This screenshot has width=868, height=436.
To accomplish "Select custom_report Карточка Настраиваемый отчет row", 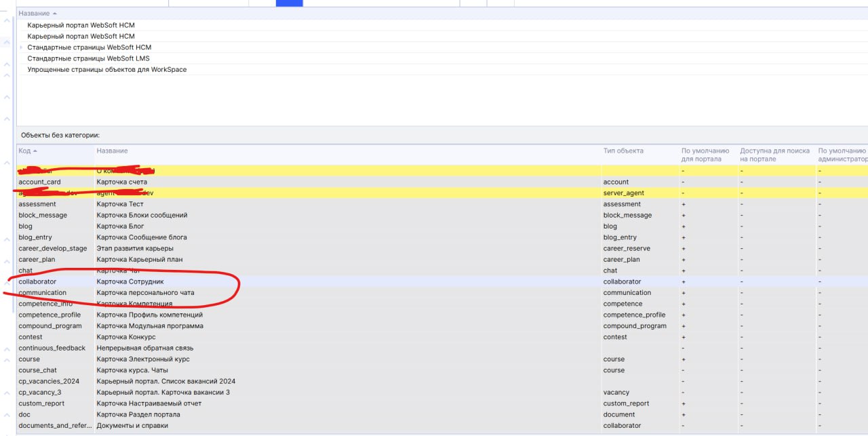I will (149, 403).
